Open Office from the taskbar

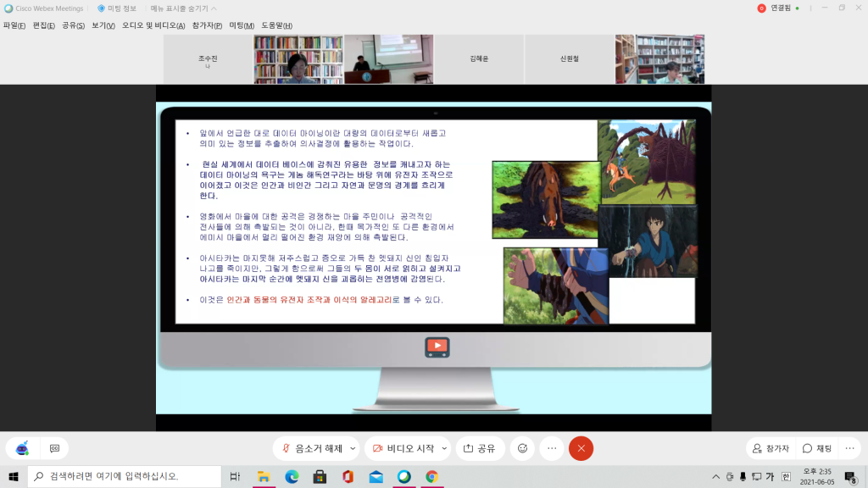(348, 476)
